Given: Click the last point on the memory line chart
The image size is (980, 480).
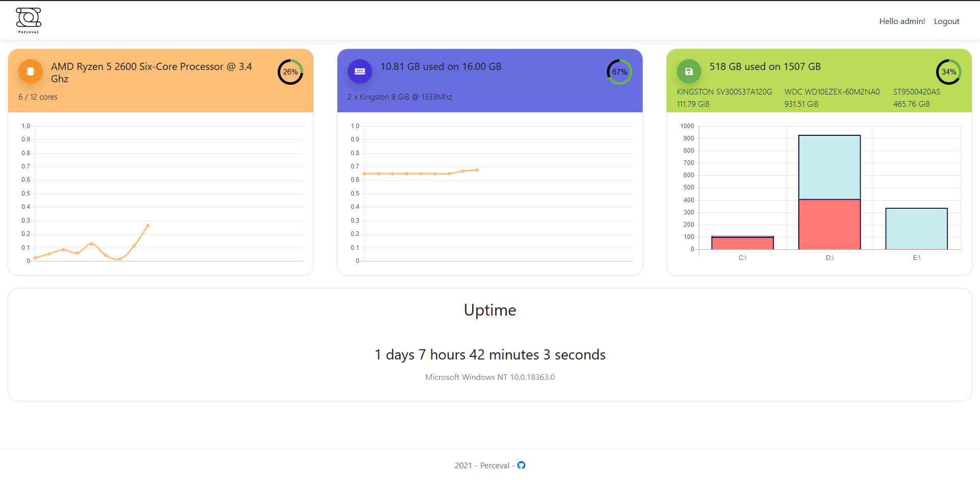Looking at the screenshot, I should pyautogui.click(x=477, y=170).
